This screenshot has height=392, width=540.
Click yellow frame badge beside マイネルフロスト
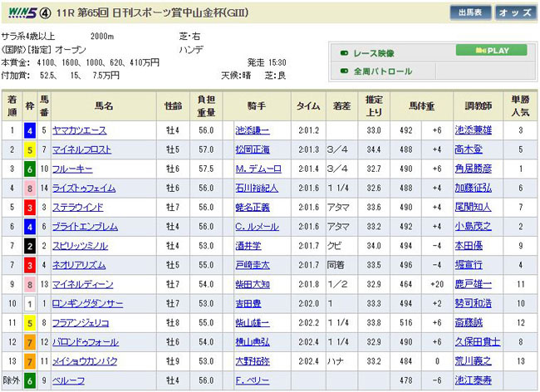coord(30,149)
